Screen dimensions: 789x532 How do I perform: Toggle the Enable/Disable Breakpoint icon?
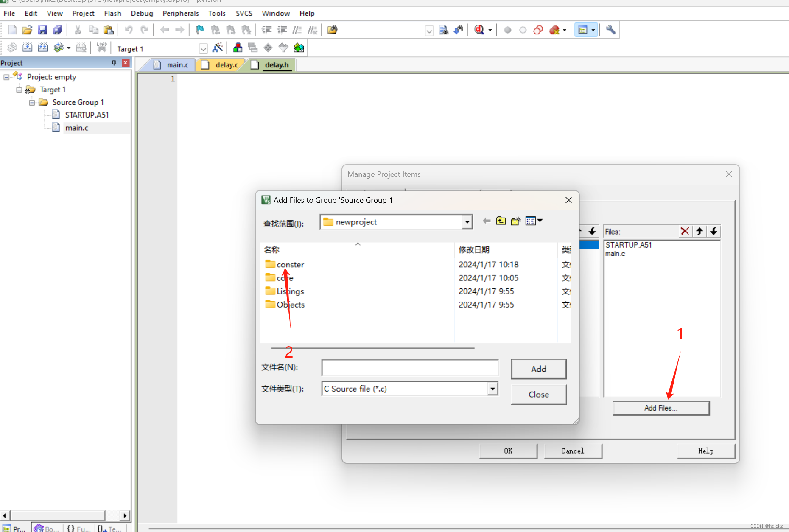[523, 30]
